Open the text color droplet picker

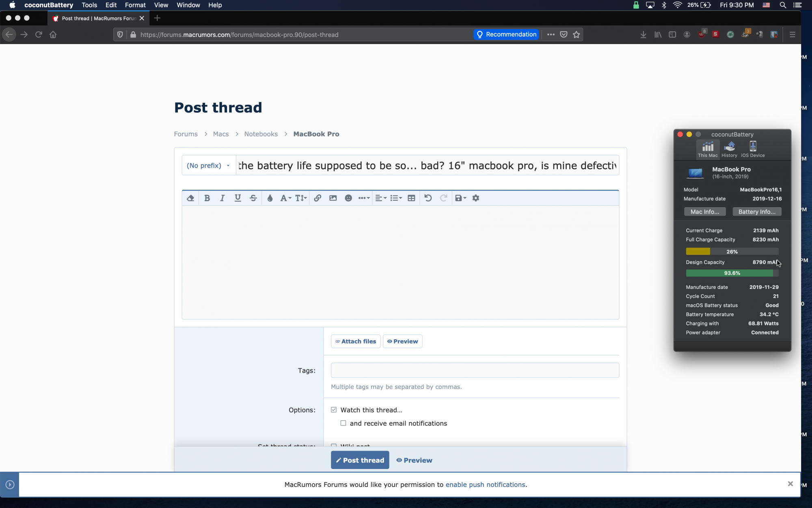[x=270, y=198]
